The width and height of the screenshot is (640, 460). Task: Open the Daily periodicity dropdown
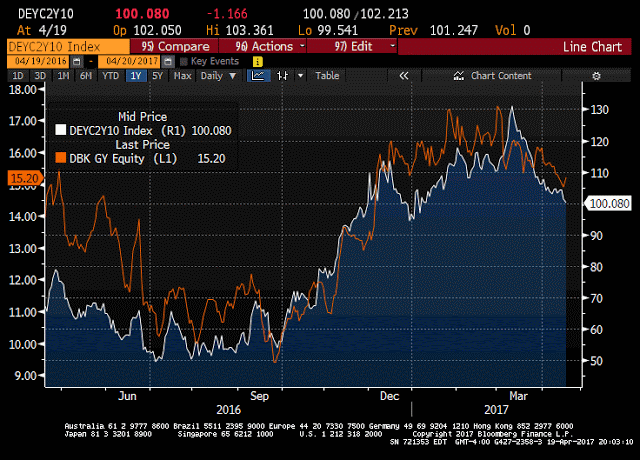(x=218, y=76)
